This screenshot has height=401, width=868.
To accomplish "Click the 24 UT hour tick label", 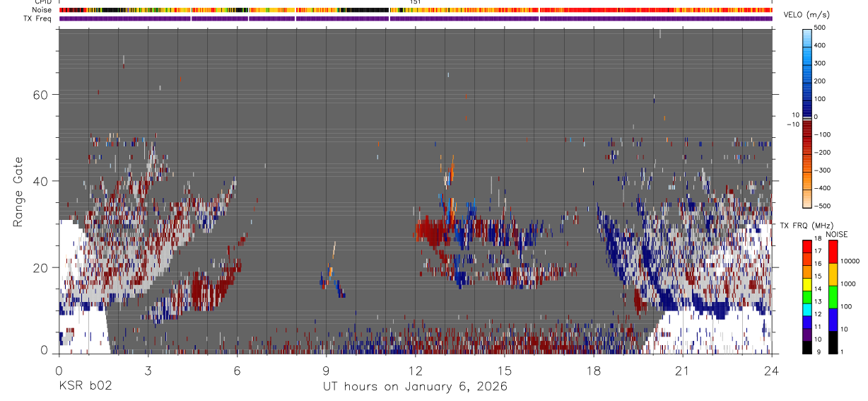I will 772,370.
